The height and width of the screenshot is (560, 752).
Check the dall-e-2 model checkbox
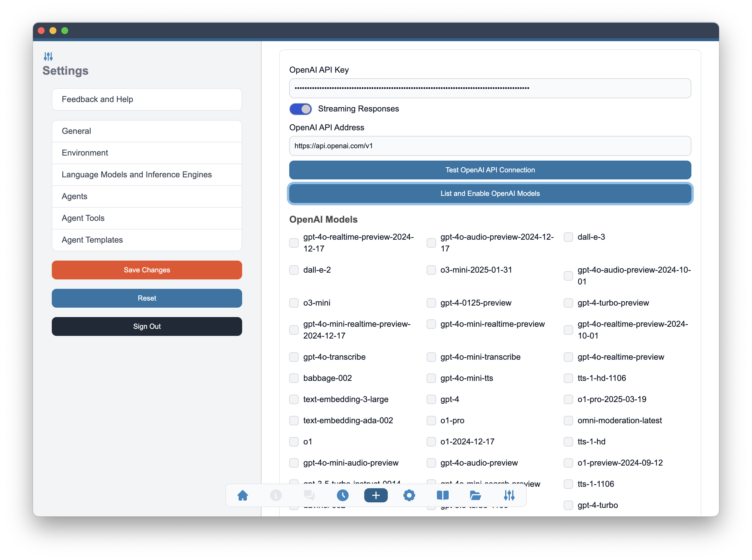tap(294, 270)
